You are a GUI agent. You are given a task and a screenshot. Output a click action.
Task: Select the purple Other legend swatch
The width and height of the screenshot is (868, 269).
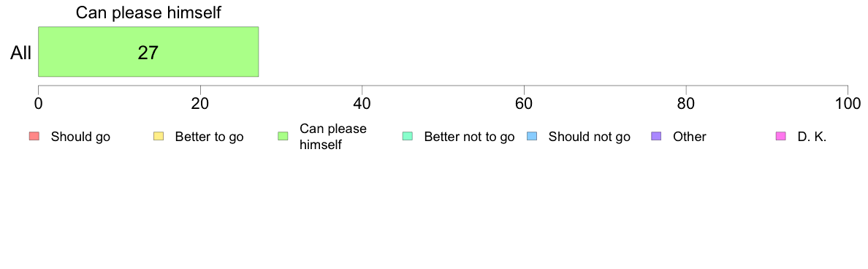(x=656, y=136)
